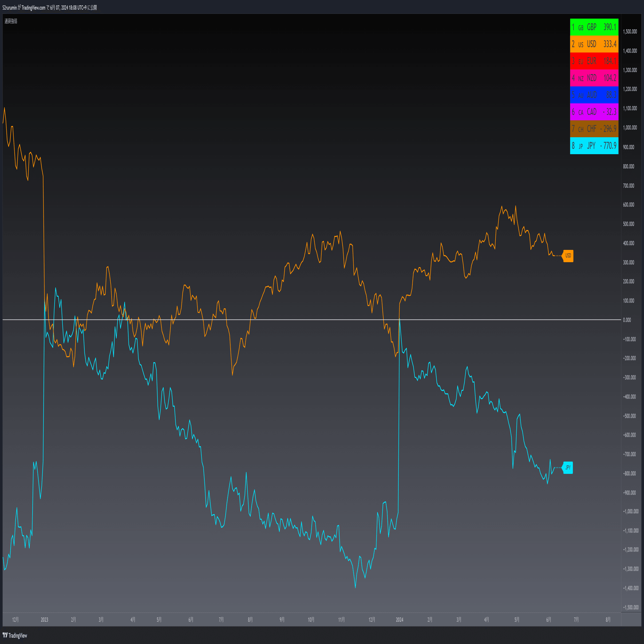Image resolution: width=644 pixels, height=644 pixels.
Task: Click the 2023 year marker on time axis
Action: [44, 620]
